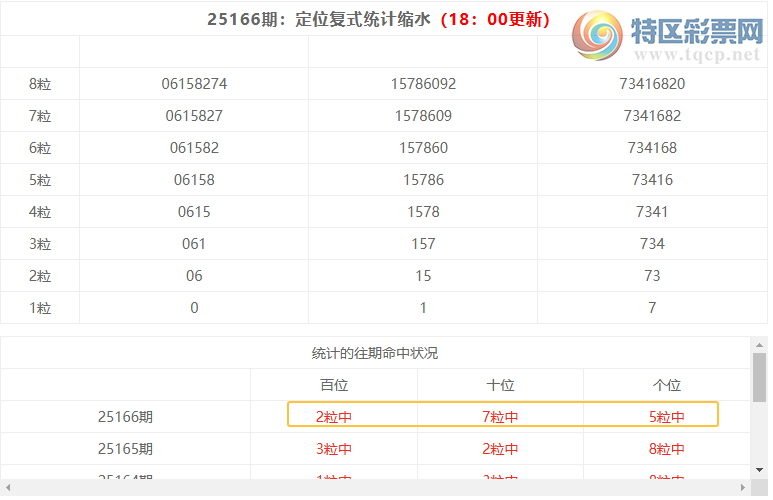
Task: Click the horizontal scrollbar right arrow
Action: pos(743,487)
